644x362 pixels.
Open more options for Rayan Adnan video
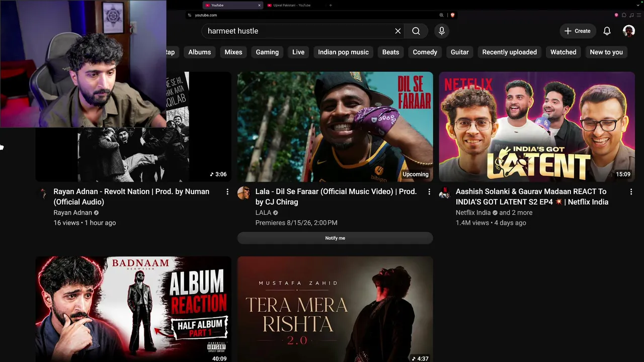[227, 192]
